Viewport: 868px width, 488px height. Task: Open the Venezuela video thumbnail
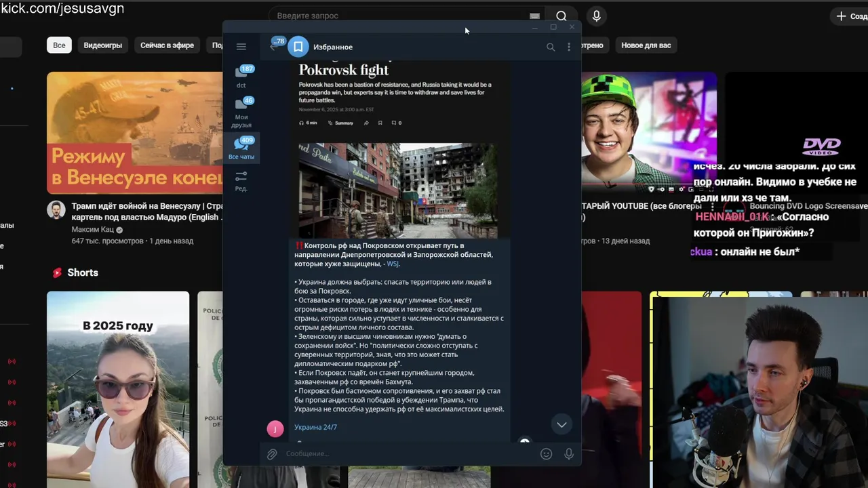135,133
